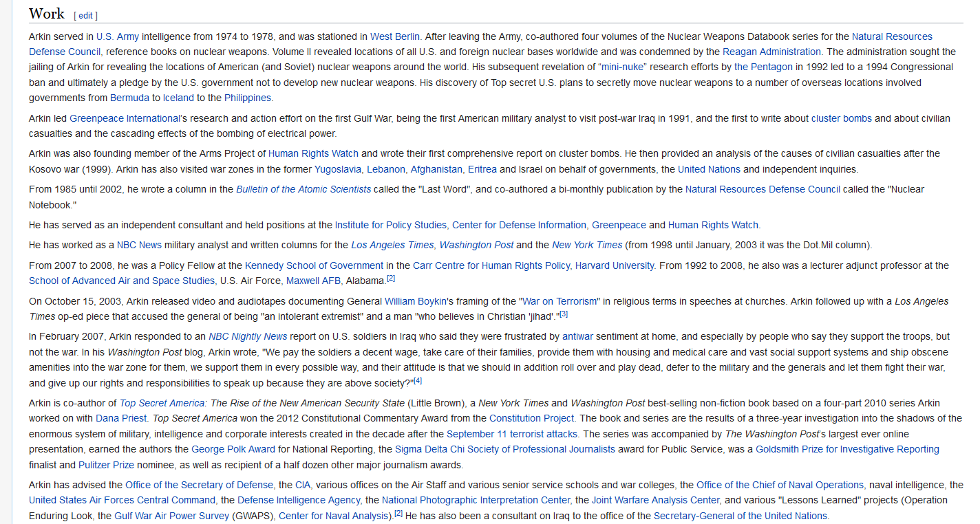Open School of Advanced Air and Space Studies link
Viewport: 980px width, 524px height.
[122, 281]
